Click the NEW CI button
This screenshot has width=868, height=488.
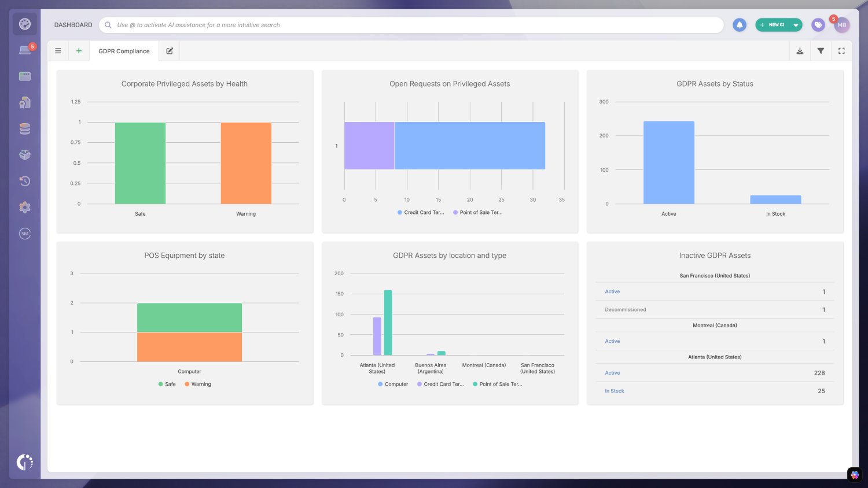tap(774, 24)
